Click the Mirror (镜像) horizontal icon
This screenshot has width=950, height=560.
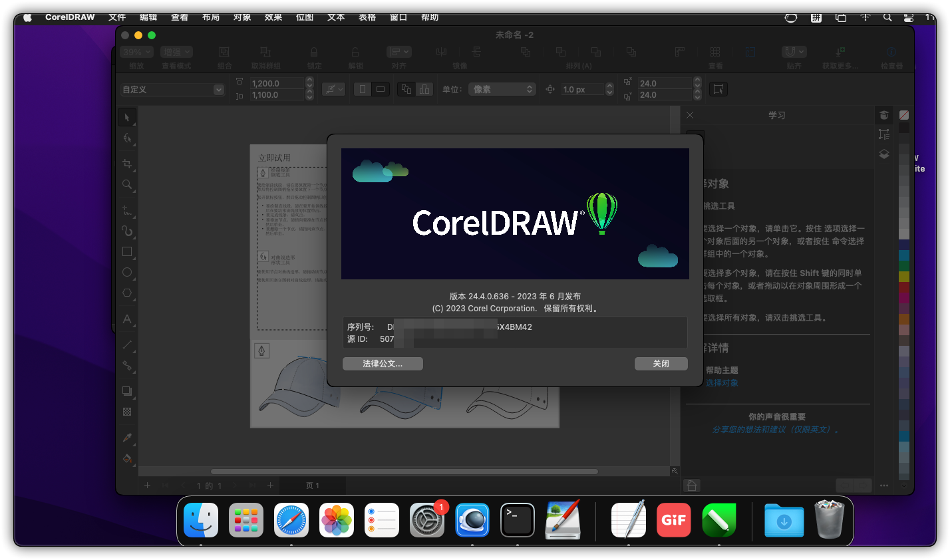442,52
